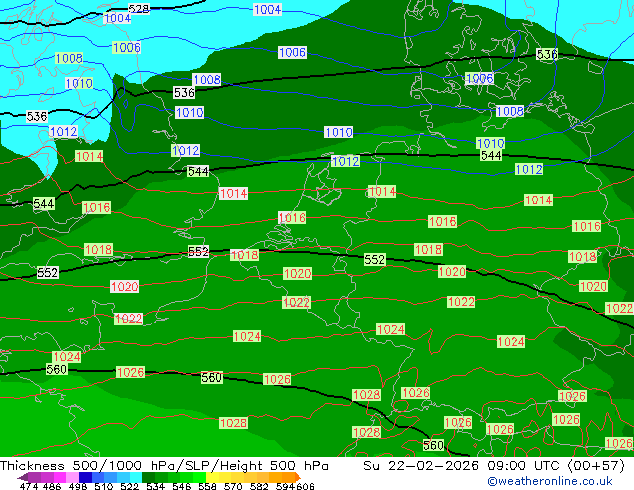This screenshot has height=490, width=634.
Task: Click the 510 legend value
Action: (104, 486)
